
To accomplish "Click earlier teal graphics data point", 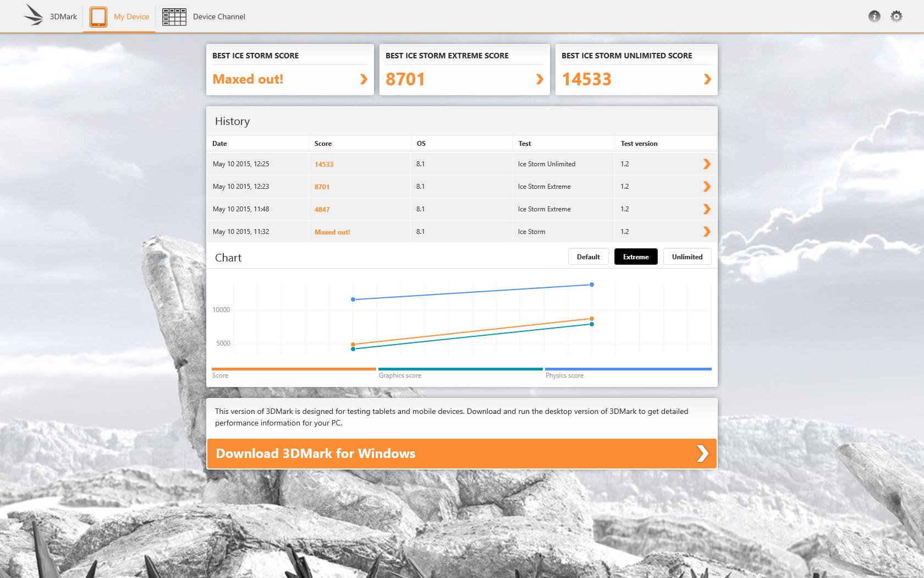I will 353,349.
